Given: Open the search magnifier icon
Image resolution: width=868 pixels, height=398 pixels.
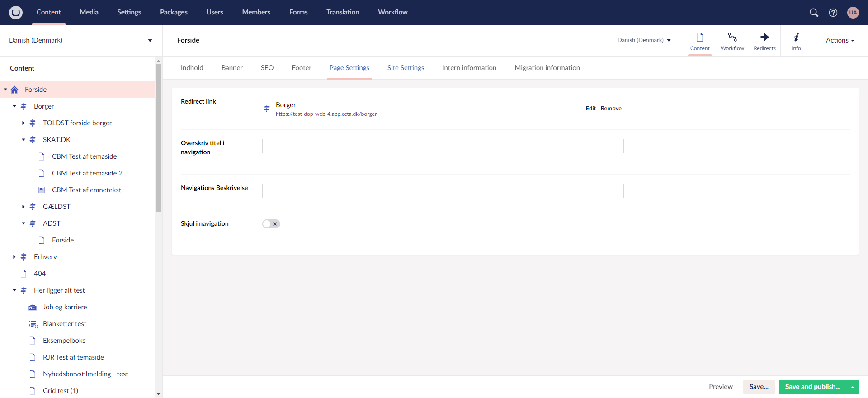Looking at the screenshot, I should click(814, 13).
